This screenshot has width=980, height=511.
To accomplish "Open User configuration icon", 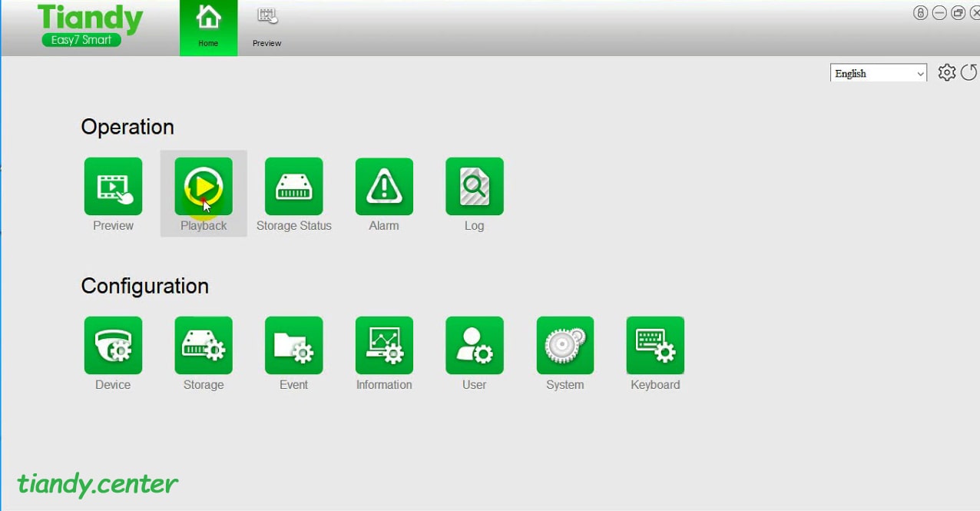I will (x=475, y=345).
